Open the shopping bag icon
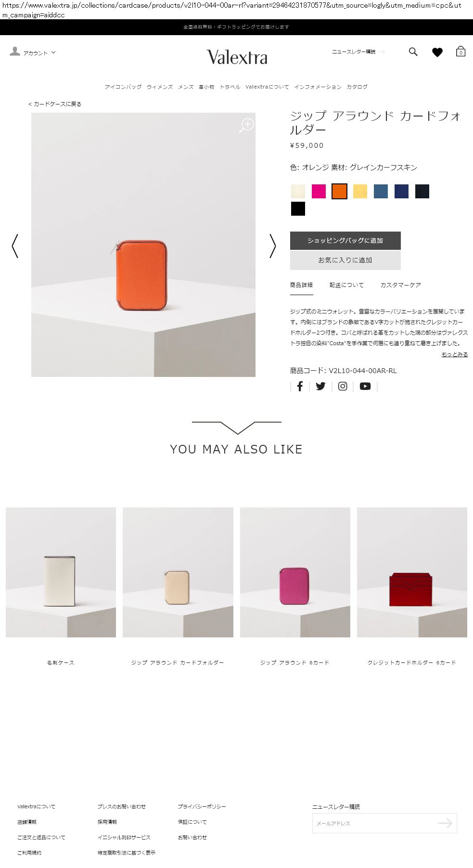The image size is (473, 868). (460, 52)
